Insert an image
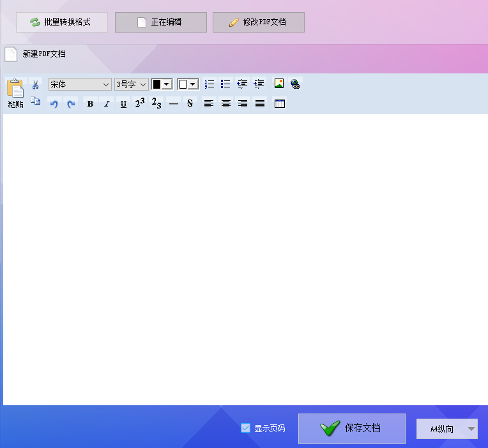Screen dimensions: 488x448 click(279, 84)
